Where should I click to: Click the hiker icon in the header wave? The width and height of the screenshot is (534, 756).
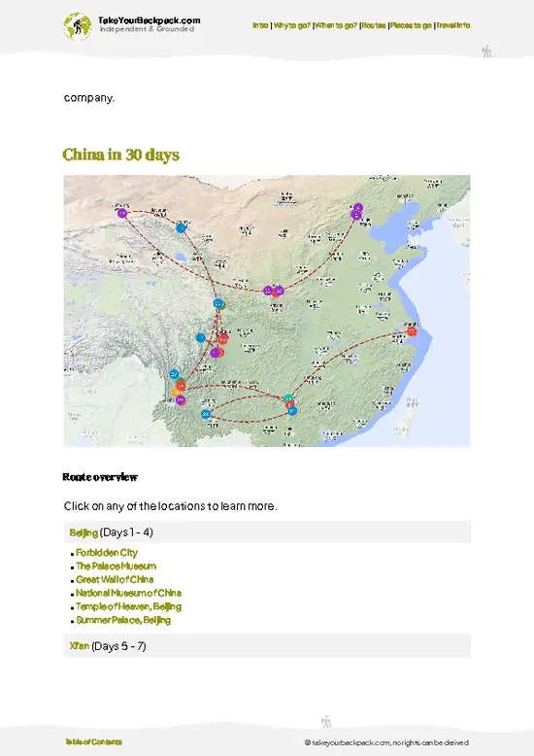tap(486, 52)
